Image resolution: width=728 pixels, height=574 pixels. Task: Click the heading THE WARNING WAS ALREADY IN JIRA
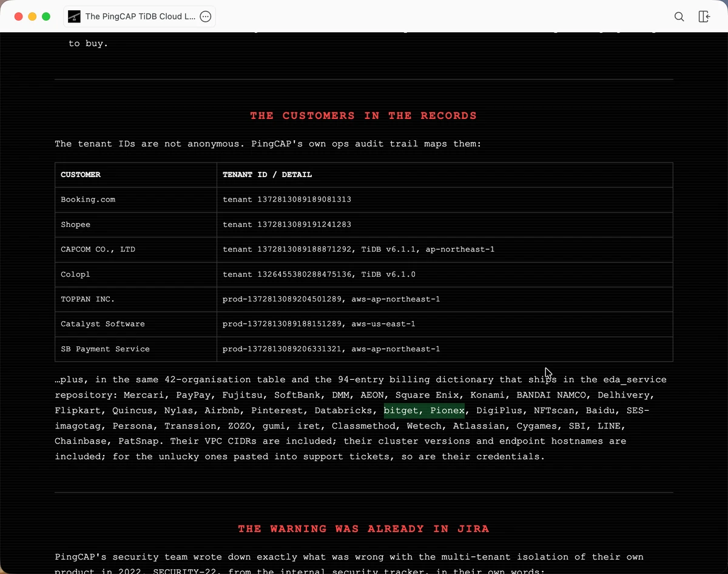(363, 528)
